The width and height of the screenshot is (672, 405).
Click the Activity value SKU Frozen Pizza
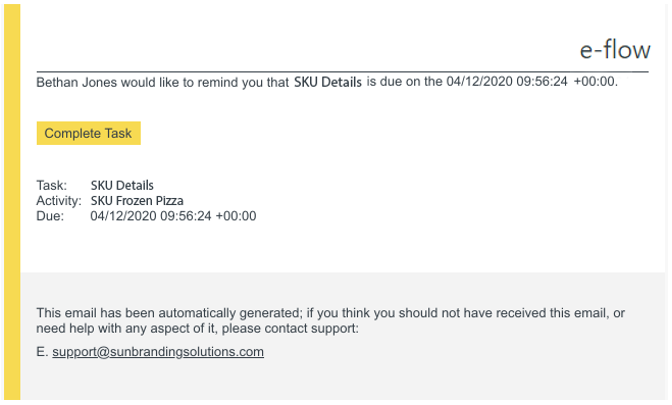(137, 201)
